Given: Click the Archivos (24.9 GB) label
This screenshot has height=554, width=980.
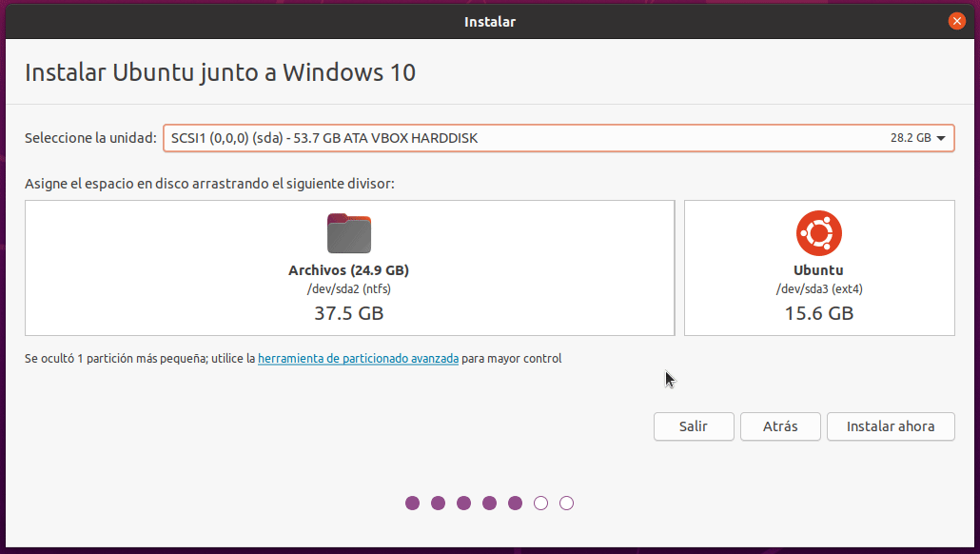Looking at the screenshot, I should pyautogui.click(x=349, y=270).
